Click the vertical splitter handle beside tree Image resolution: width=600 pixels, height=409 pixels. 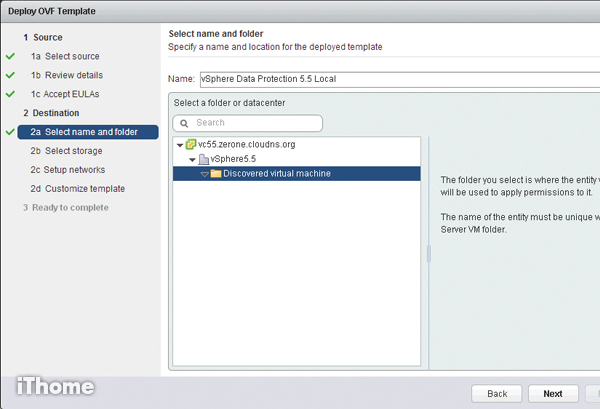[x=429, y=254]
